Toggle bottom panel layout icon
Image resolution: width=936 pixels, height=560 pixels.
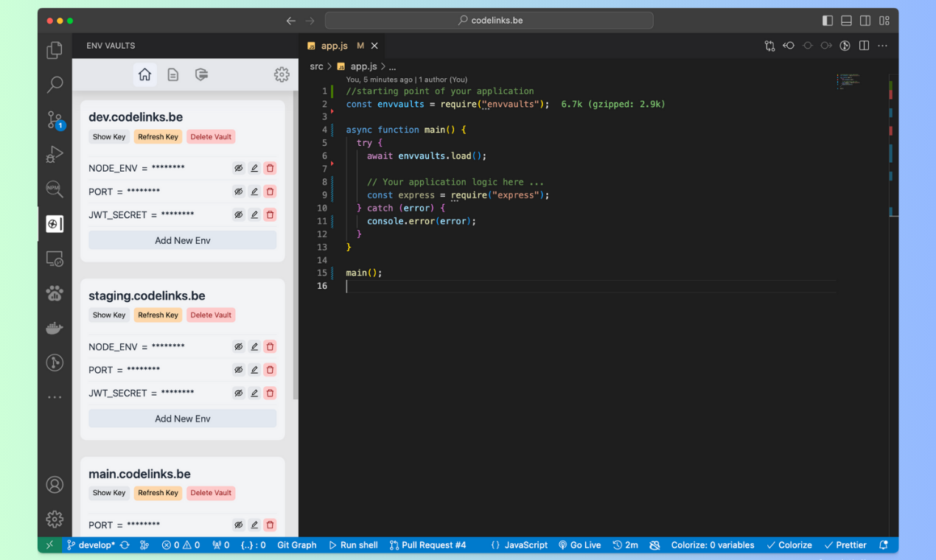847,21
